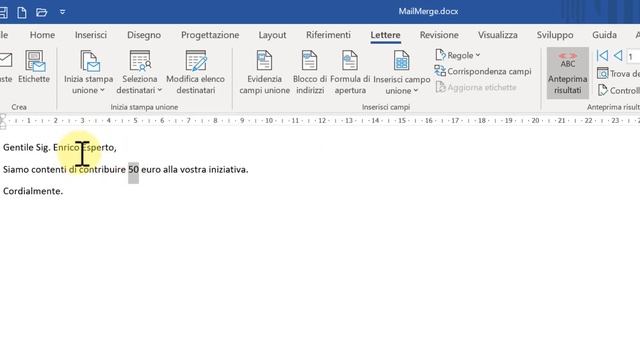Click the word Cordialmente in document

(32, 191)
